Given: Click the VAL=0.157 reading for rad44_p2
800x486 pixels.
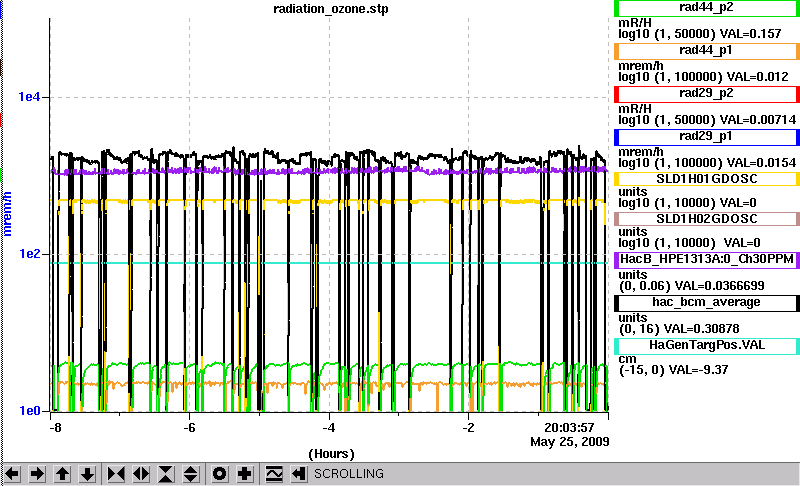Looking at the screenshot, I should pos(751,34).
